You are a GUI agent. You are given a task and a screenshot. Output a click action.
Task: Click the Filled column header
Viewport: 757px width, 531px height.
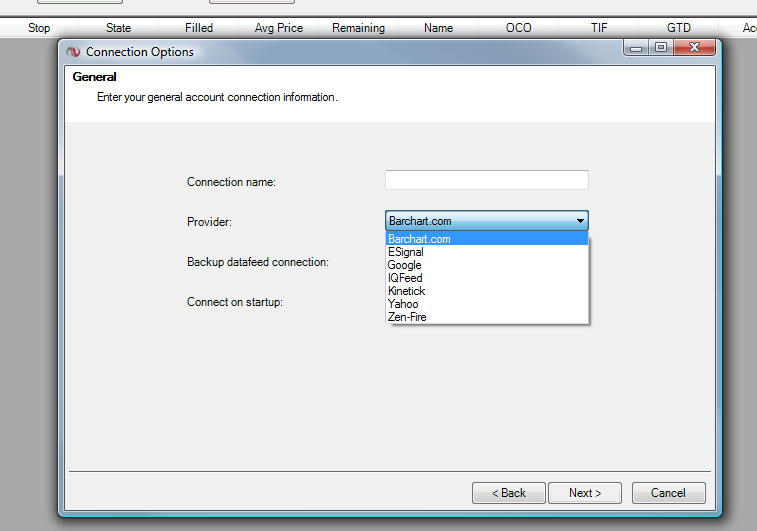coord(198,28)
